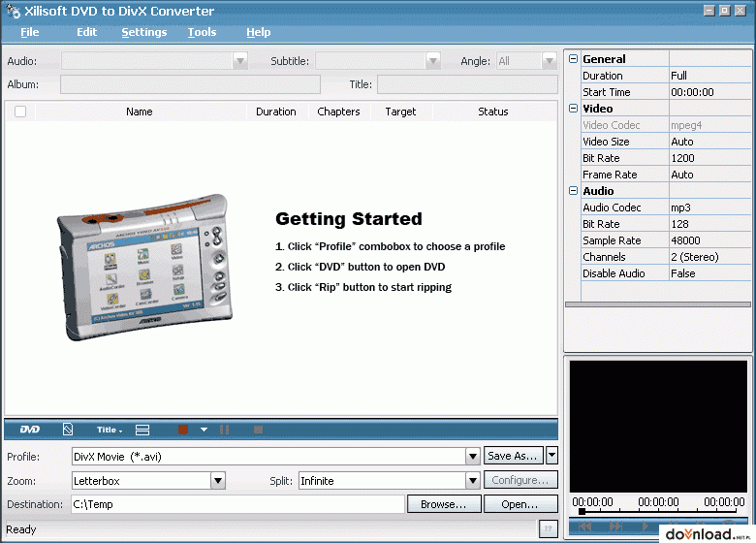Open the Zoom Letterbox dropdown arrow
The height and width of the screenshot is (543, 756).
tap(218, 480)
